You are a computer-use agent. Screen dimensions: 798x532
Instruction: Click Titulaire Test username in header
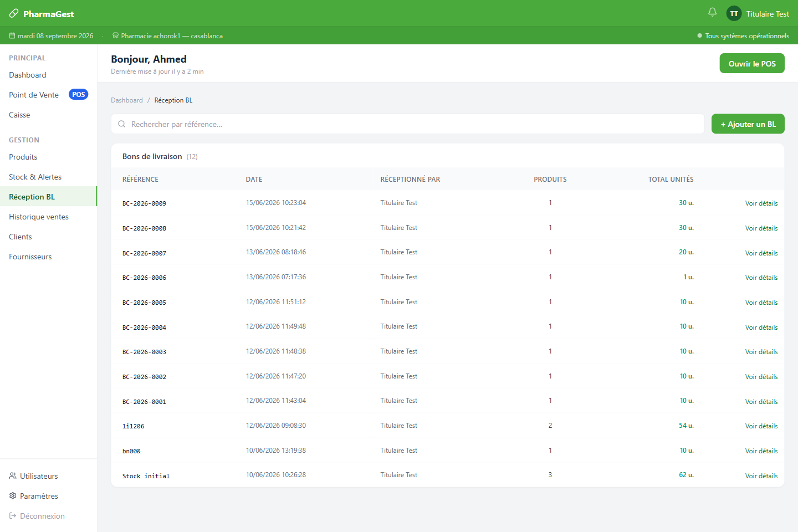768,14
